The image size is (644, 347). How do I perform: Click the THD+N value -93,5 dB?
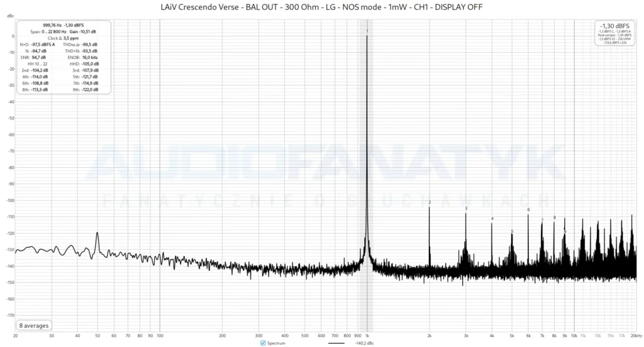pos(89,51)
